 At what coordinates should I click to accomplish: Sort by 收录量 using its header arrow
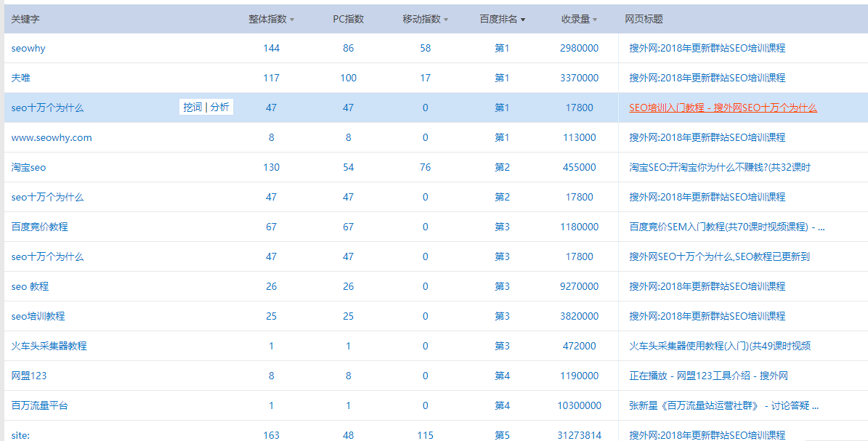coord(595,20)
